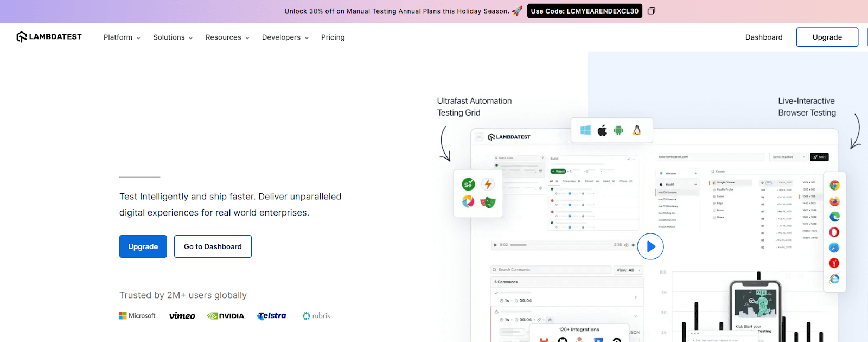Image resolution: width=868 pixels, height=342 pixels.
Task: Click the Android OS icon
Action: point(618,130)
